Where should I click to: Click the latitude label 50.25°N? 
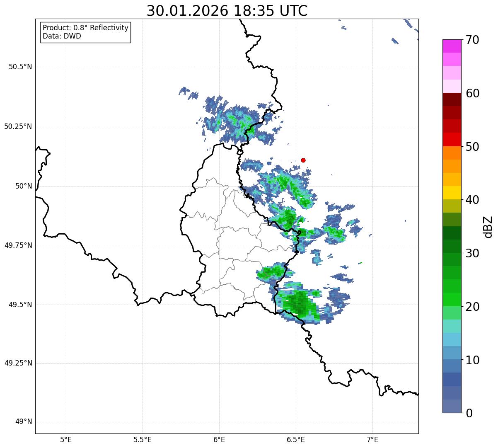[x=18, y=127]
